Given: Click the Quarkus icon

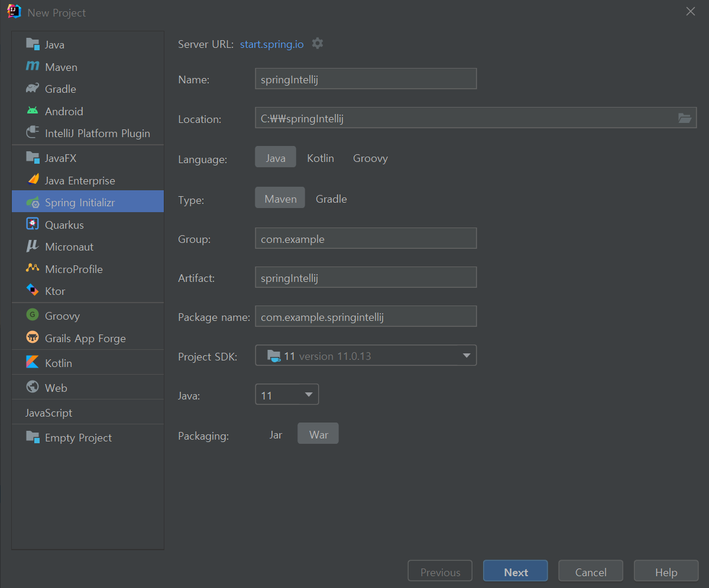Looking at the screenshot, I should [x=33, y=224].
